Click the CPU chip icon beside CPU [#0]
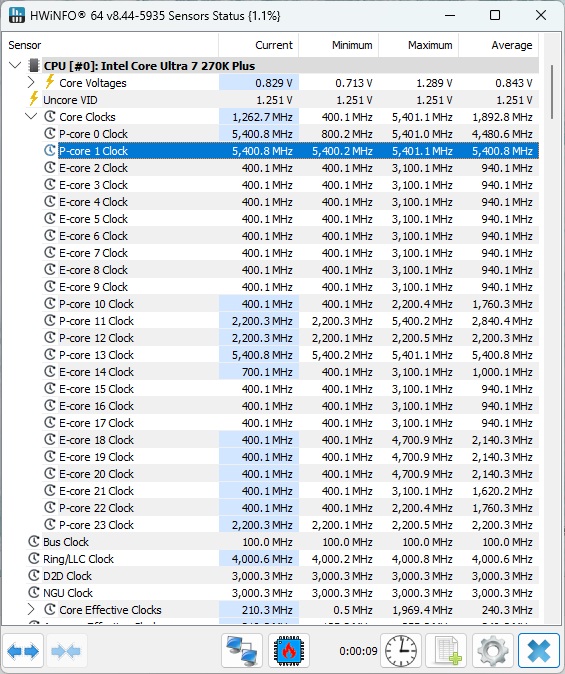 (x=33, y=66)
